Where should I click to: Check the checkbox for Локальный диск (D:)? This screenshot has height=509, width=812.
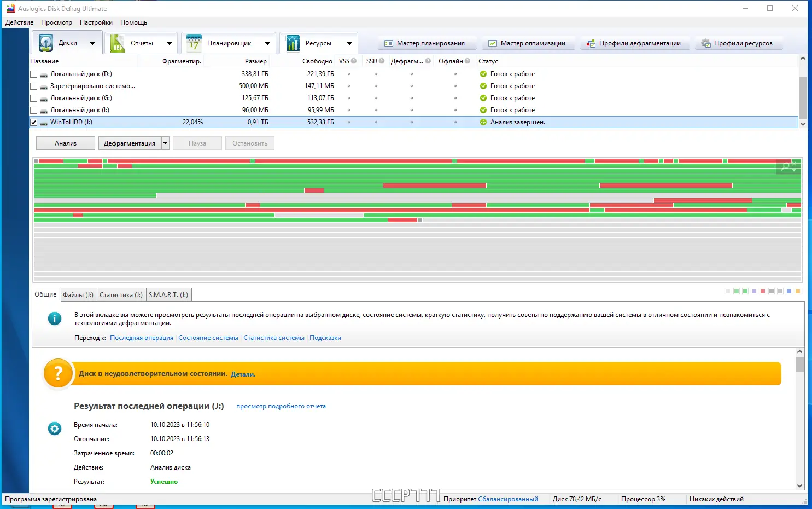coord(33,73)
